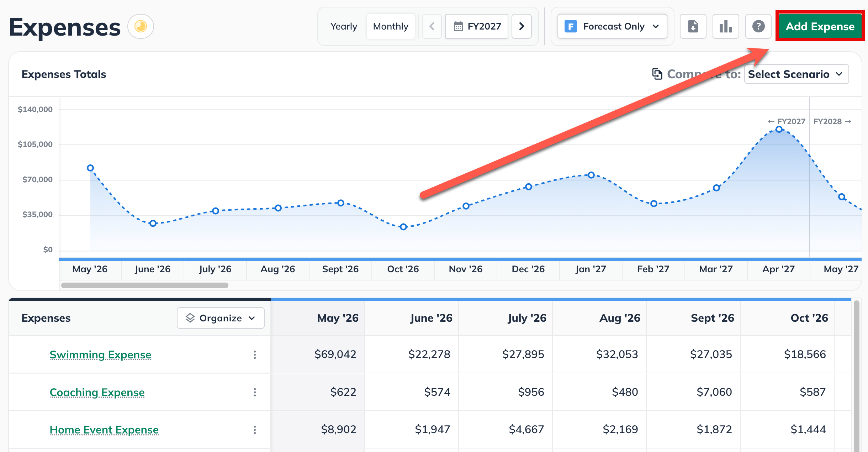
Task: Click the Expenses Totals heading
Action: click(64, 74)
